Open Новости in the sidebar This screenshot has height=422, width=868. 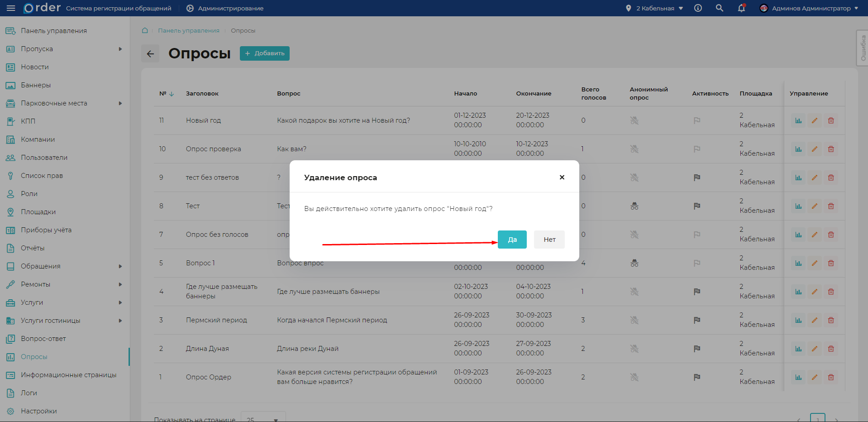coord(35,67)
